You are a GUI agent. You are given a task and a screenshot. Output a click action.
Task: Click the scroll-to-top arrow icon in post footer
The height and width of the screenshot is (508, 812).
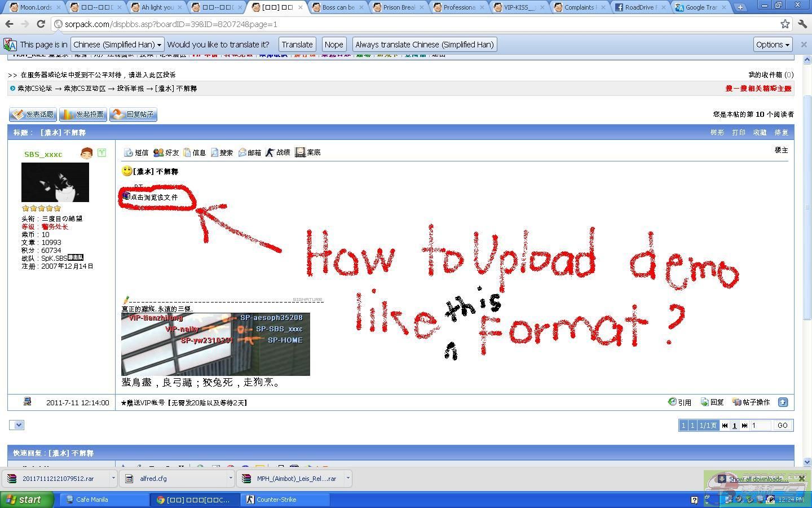point(783,402)
